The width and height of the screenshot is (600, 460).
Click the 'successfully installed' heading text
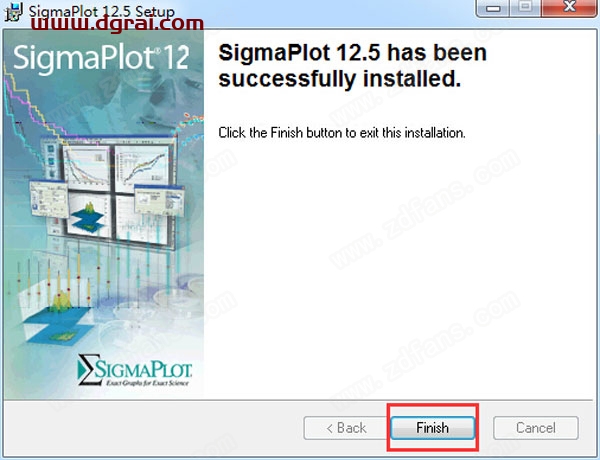(x=352, y=65)
